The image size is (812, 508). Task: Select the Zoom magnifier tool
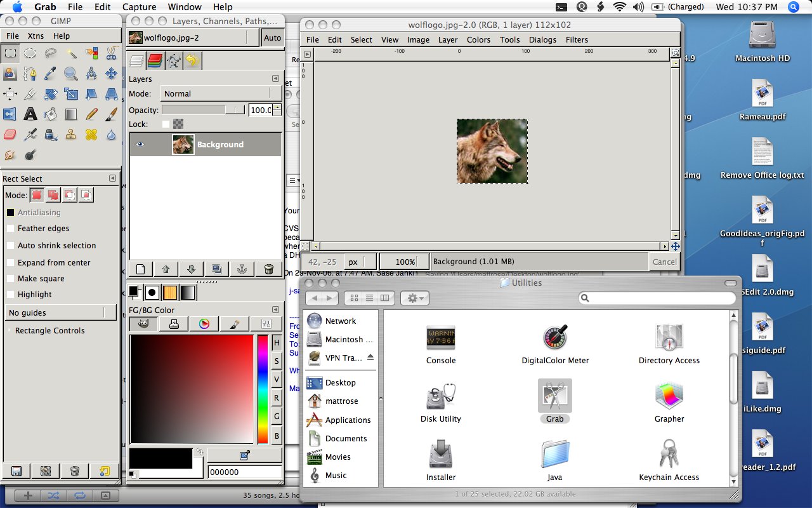[x=71, y=74]
